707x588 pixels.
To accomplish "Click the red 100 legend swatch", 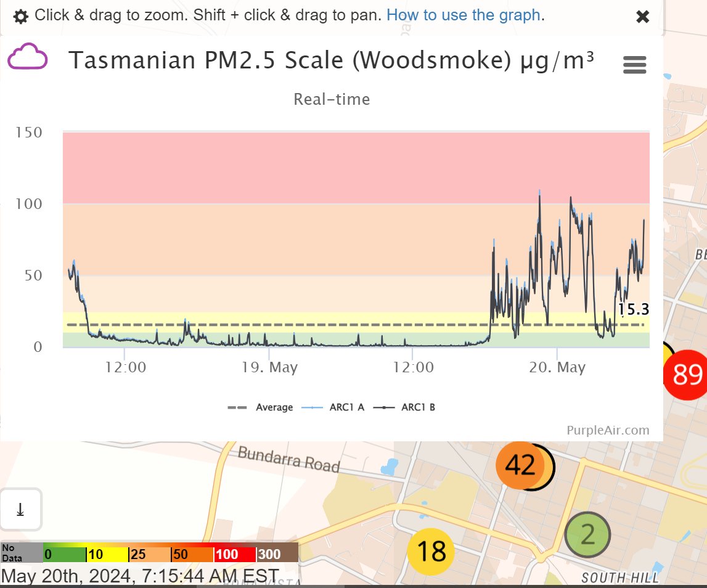I will point(235,553).
